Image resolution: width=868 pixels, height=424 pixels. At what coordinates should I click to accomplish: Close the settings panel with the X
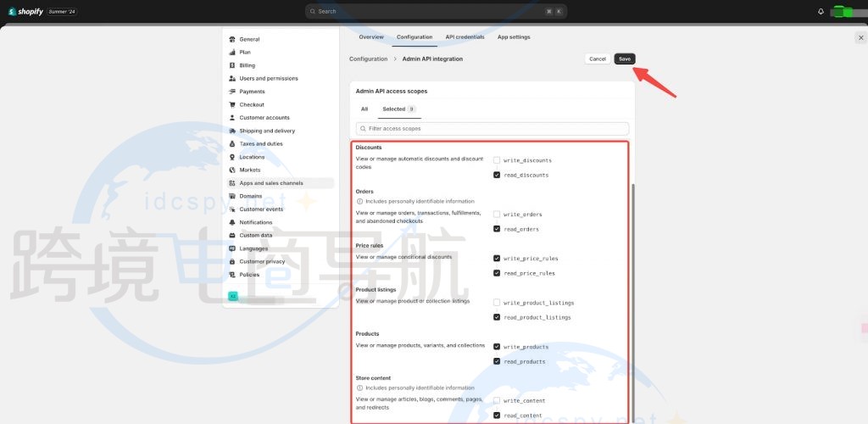861,38
